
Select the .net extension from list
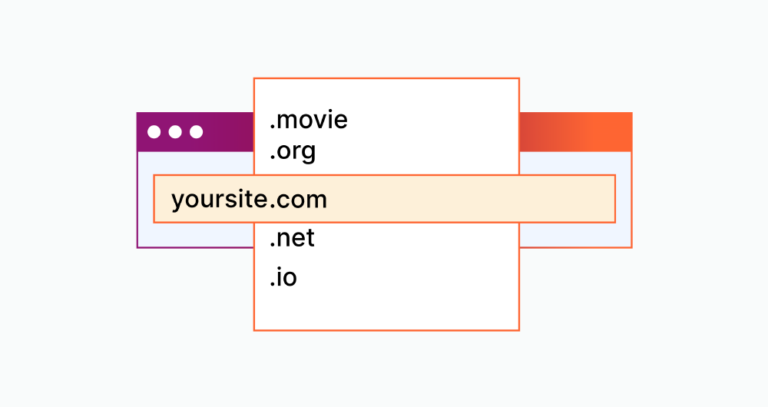(x=292, y=240)
